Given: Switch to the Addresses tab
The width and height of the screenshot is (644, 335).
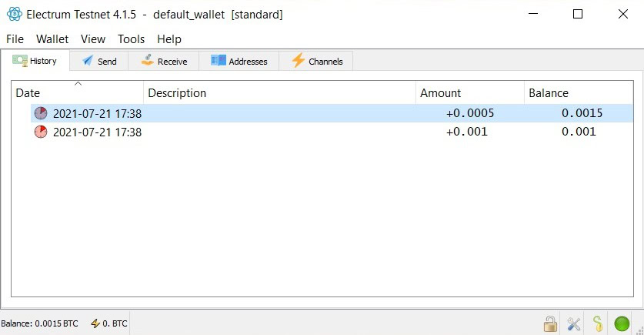Looking at the screenshot, I should [x=239, y=62].
